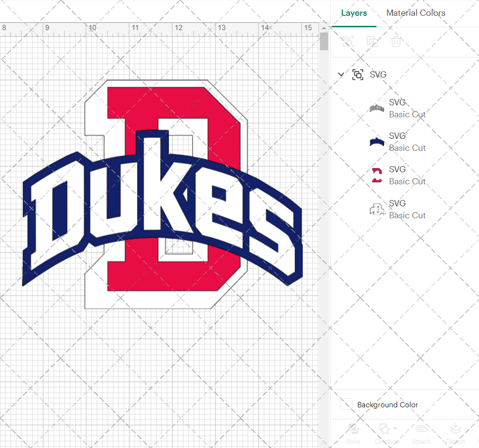The width and height of the screenshot is (479, 448).
Task: Click the Attach button
Action: pyautogui.click(x=421, y=434)
